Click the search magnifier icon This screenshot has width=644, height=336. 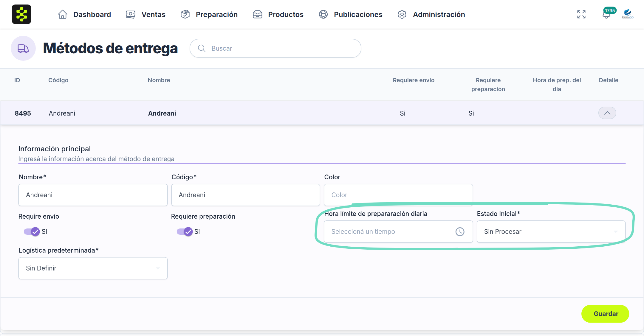coord(202,48)
